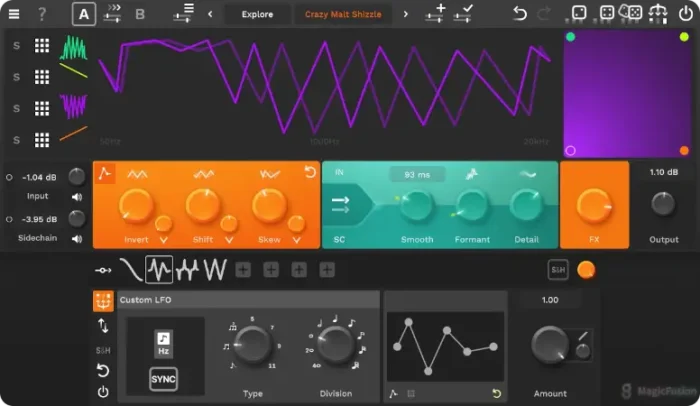700x406 pixels.
Task: Click the single dice randomize icon
Action: [579, 14]
